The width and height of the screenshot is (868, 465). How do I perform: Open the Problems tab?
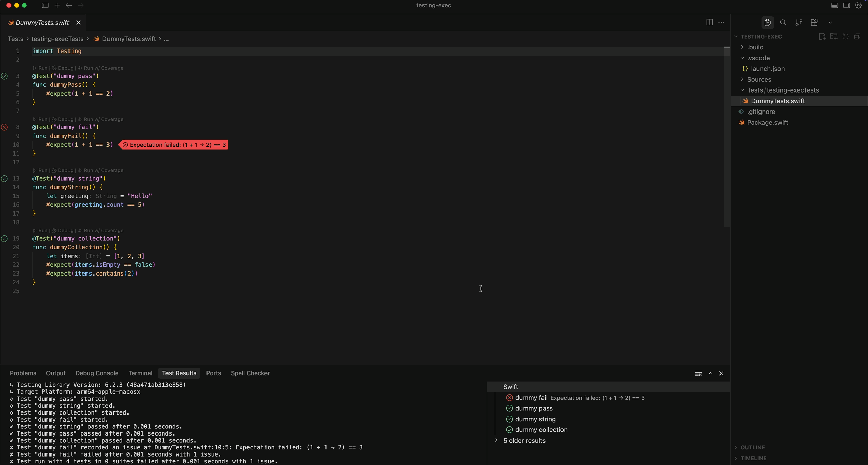23,373
